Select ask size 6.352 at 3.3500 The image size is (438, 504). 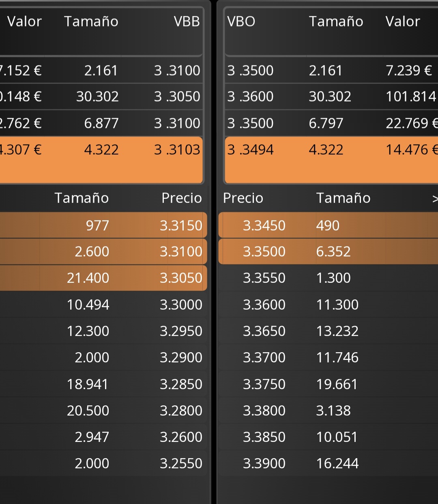coord(333,252)
